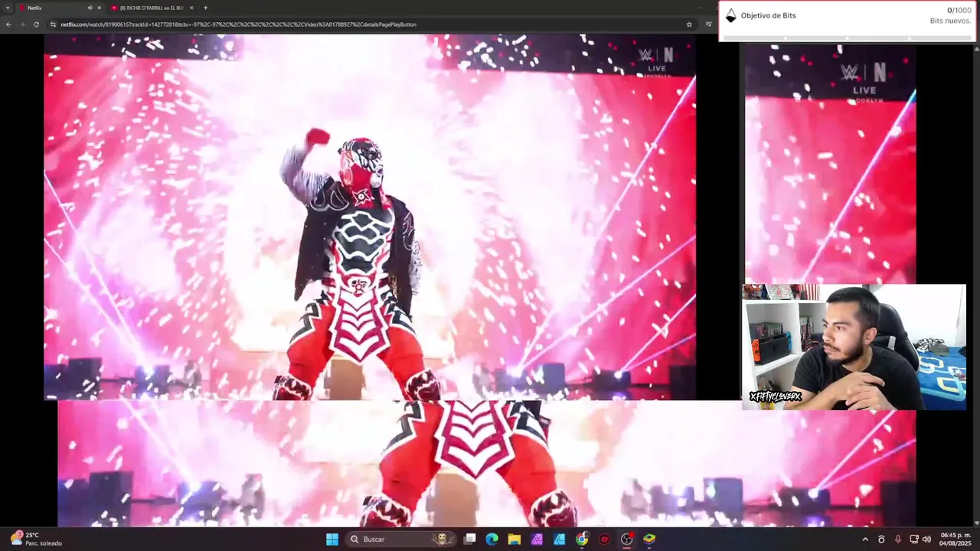Open the red round app on taskbar
This screenshot has height=551, width=980.
tap(604, 540)
